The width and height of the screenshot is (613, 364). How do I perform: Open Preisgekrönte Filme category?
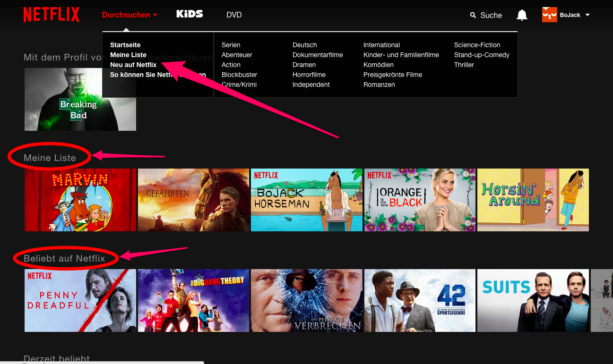[x=393, y=75]
